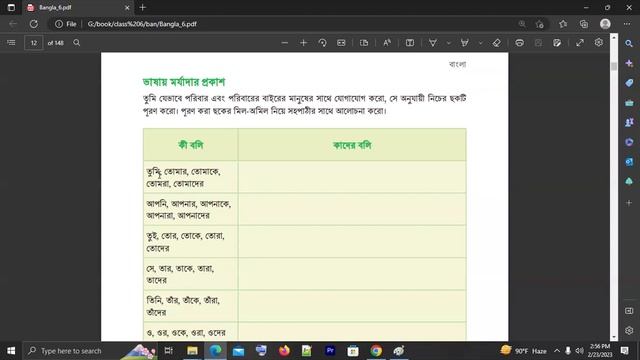
Task: Open PDF viewer settings gear
Action: (x=598, y=42)
